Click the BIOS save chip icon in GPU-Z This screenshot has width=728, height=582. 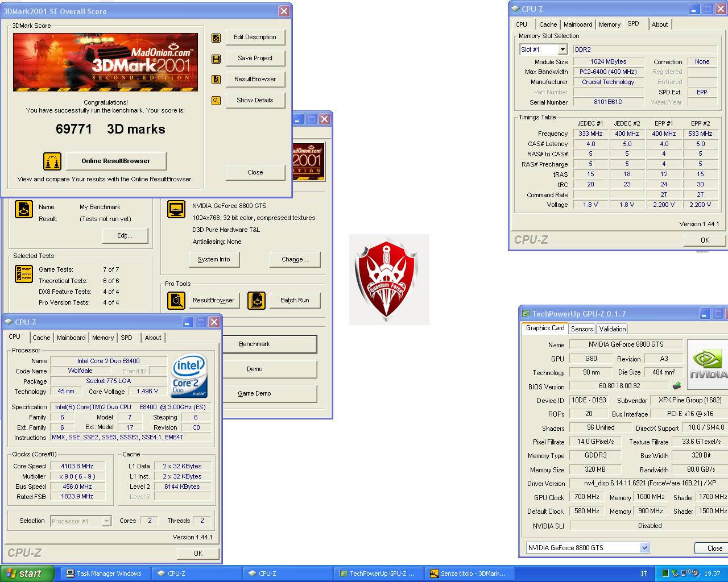coord(677,386)
